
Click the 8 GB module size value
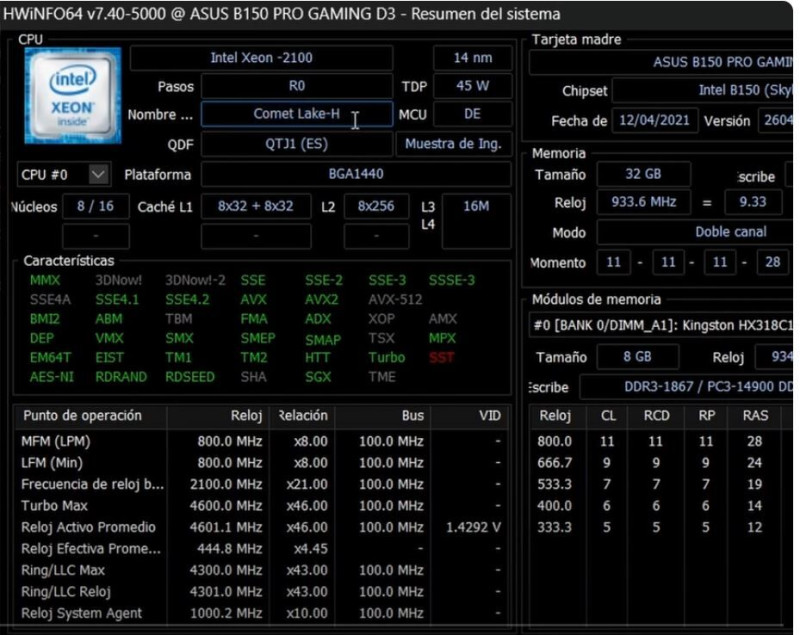click(x=637, y=357)
